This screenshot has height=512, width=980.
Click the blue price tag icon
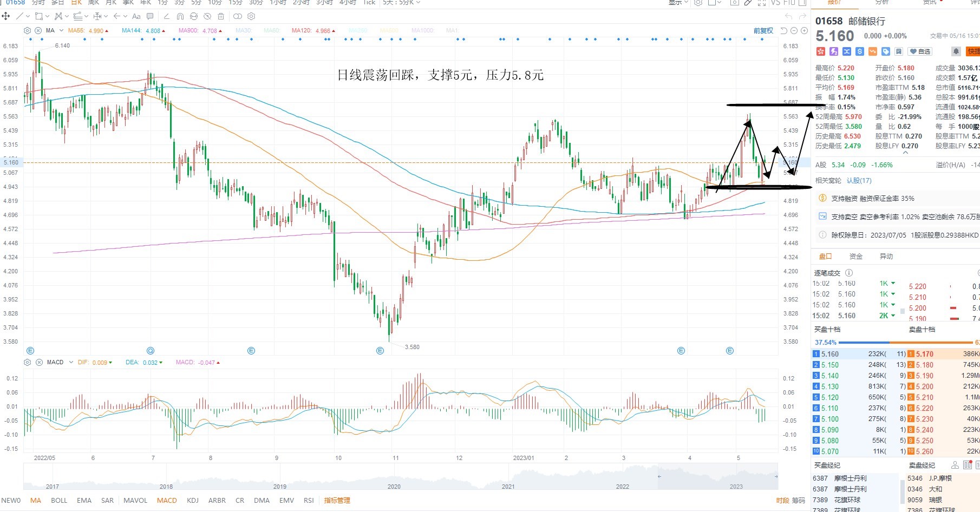886,51
